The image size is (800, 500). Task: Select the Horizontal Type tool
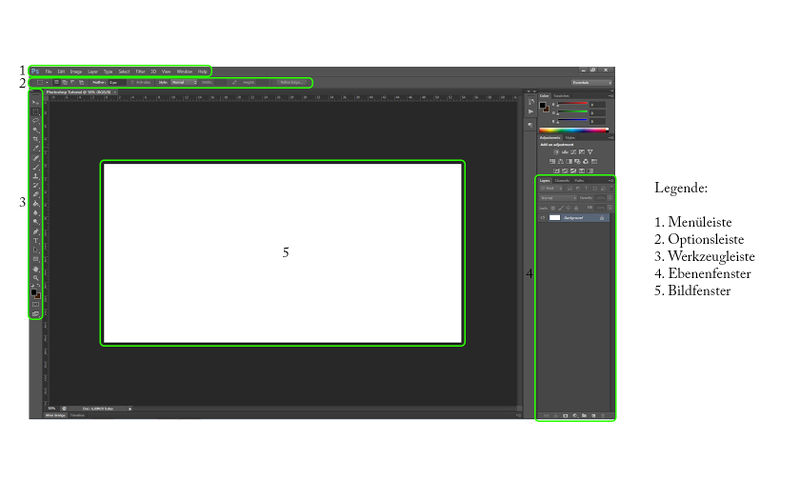coord(36,241)
